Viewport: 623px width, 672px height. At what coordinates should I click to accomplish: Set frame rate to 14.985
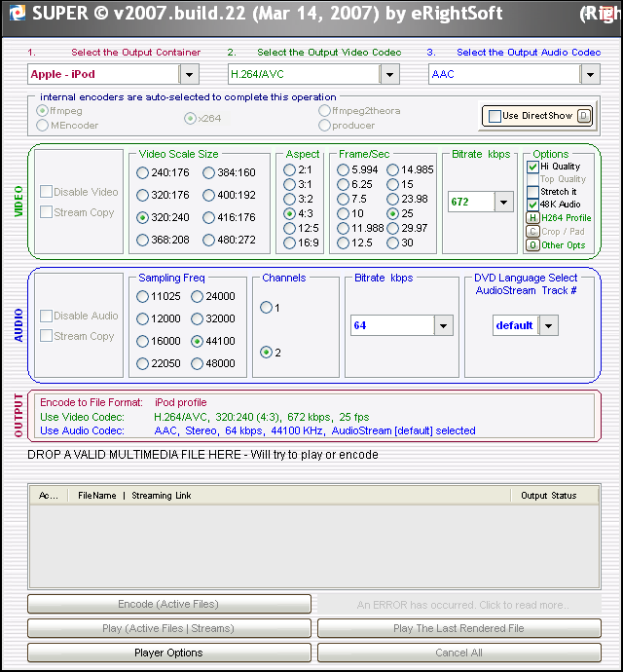click(392, 170)
